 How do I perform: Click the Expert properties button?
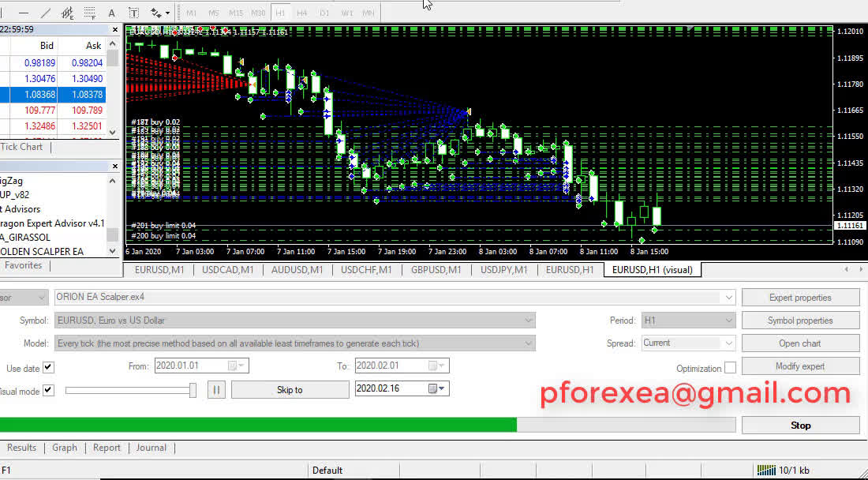coord(800,298)
